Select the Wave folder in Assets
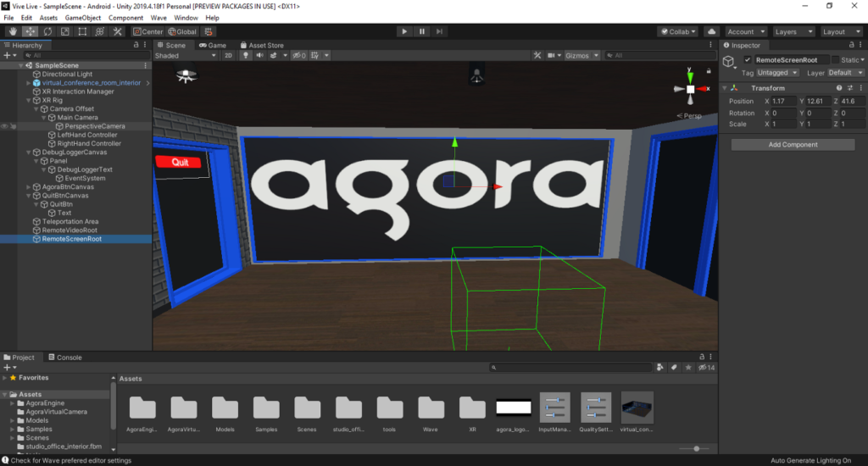 pos(431,413)
